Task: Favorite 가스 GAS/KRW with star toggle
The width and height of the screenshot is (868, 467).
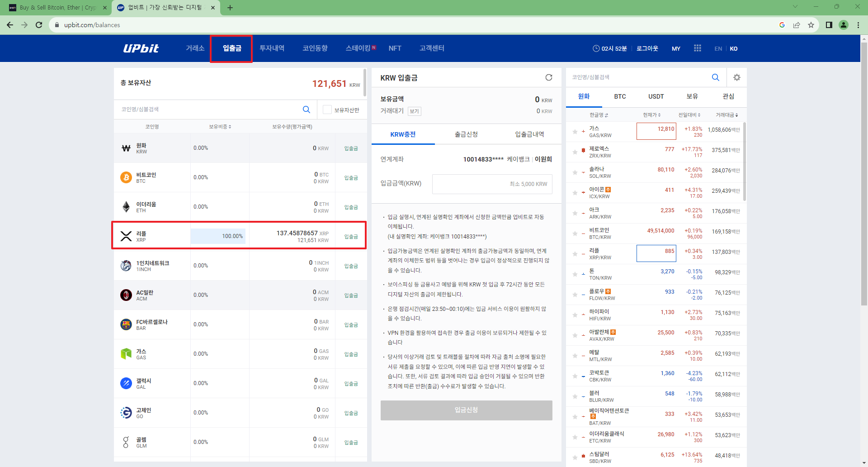Action: point(575,132)
